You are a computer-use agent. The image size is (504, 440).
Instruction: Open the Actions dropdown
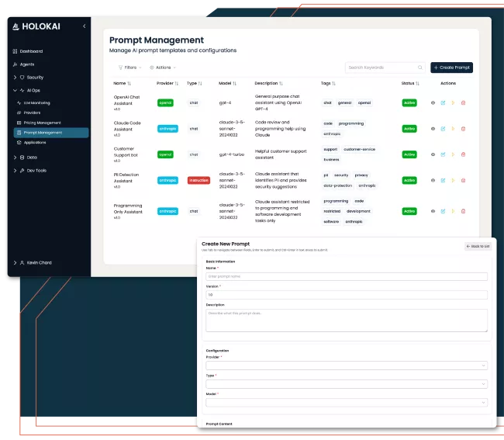click(x=163, y=68)
